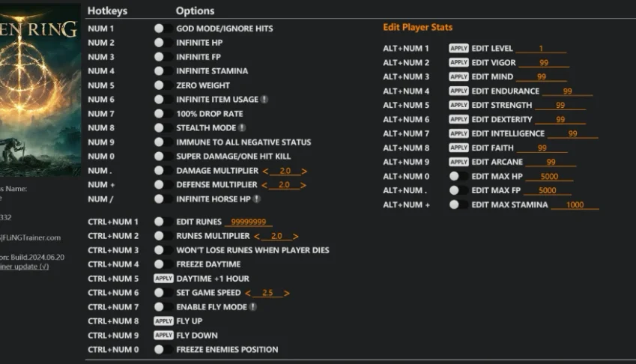Decrease Set Game Speed with left arrow
The image size is (636, 364).
248,293
